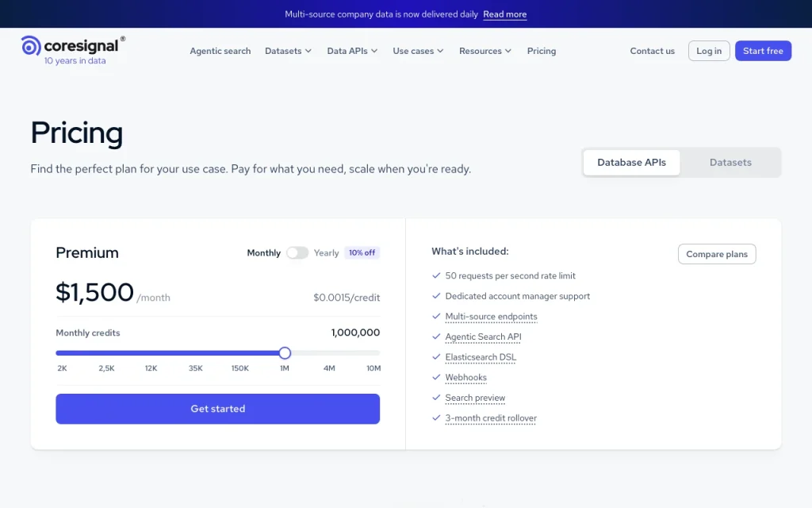Click the Monthly billing label
The width and height of the screenshot is (812, 508).
coord(263,253)
